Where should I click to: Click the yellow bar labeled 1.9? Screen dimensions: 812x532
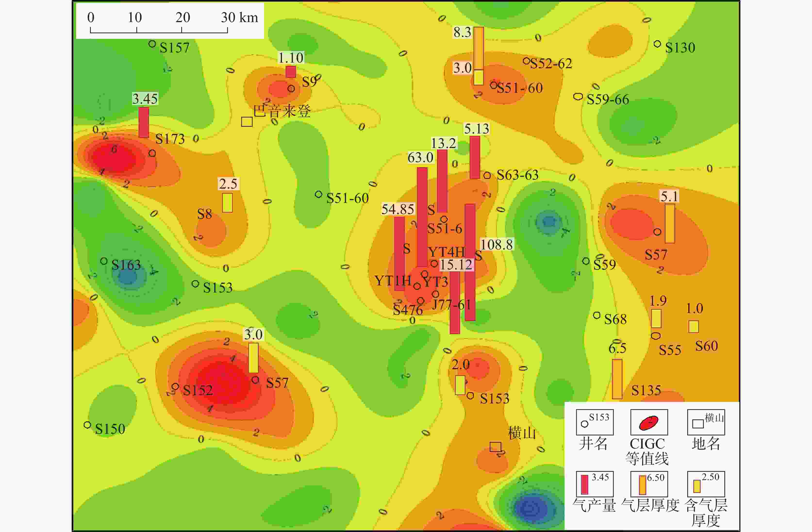coord(656,318)
